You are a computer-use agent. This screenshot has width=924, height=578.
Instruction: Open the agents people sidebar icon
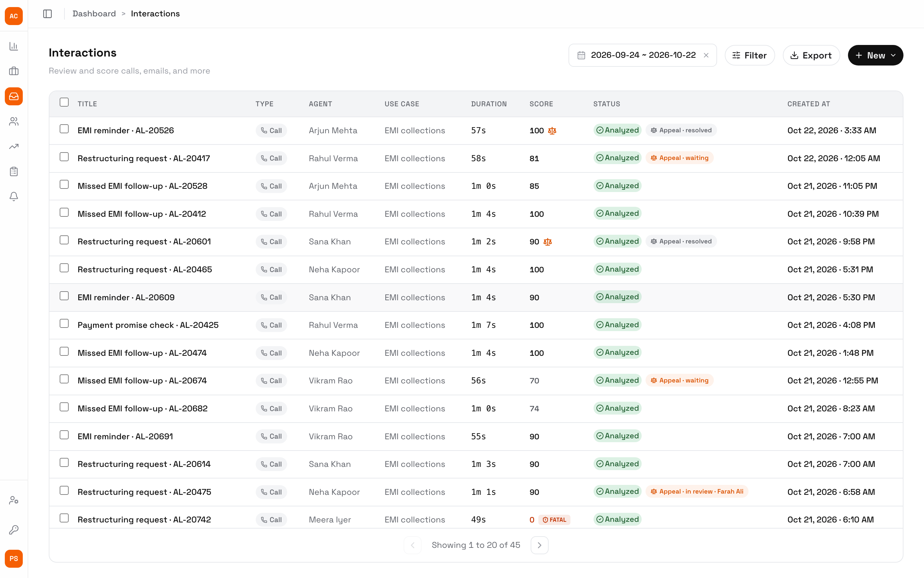click(14, 122)
